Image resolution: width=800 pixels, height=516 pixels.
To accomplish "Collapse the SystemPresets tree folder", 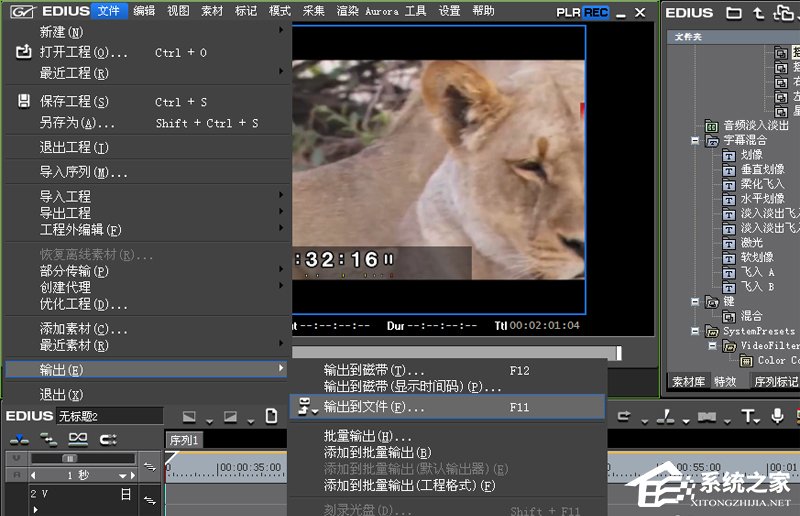I will coord(694,331).
